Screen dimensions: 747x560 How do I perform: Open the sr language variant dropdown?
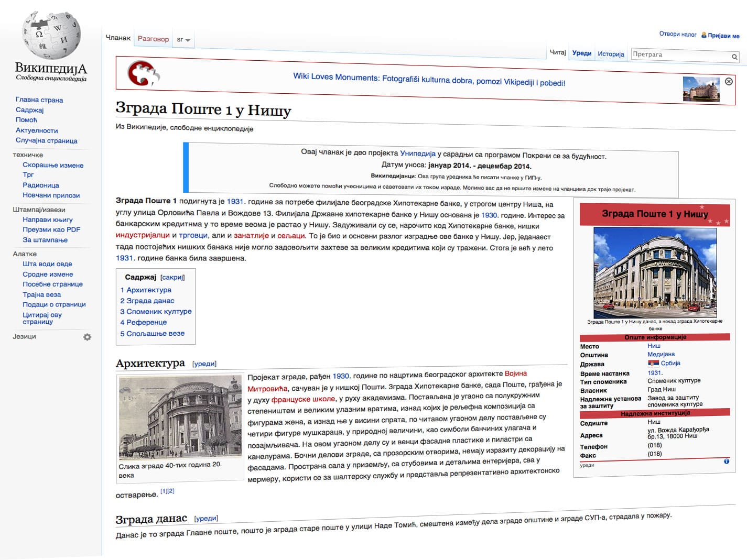tap(183, 39)
